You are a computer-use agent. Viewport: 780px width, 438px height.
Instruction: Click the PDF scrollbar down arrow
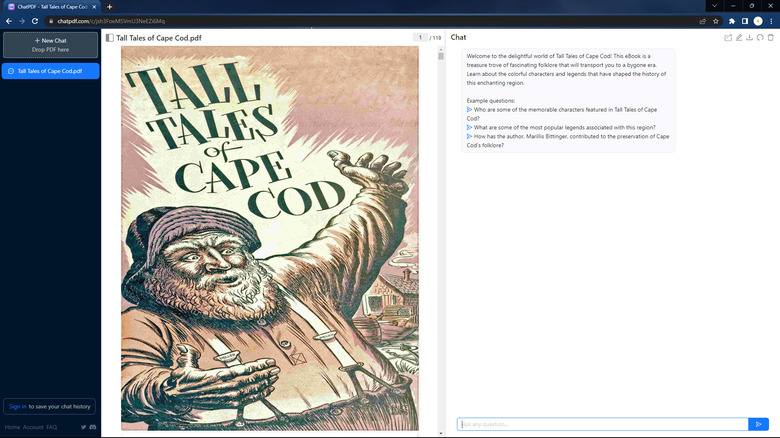(x=441, y=434)
